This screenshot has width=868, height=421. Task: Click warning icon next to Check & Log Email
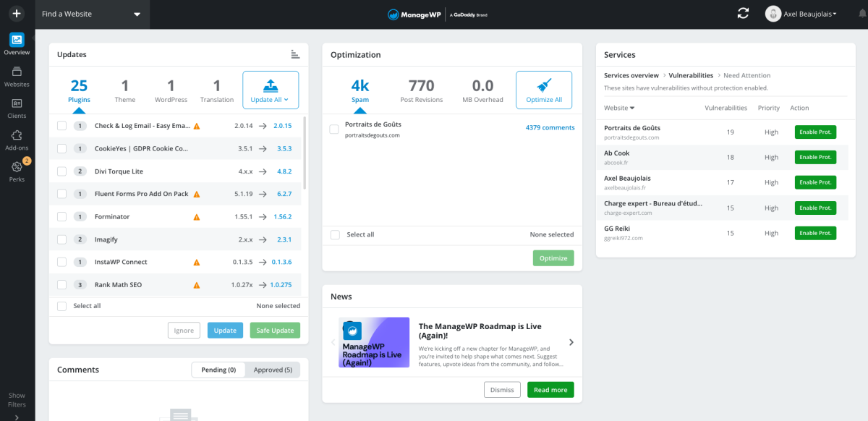pyautogui.click(x=197, y=126)
